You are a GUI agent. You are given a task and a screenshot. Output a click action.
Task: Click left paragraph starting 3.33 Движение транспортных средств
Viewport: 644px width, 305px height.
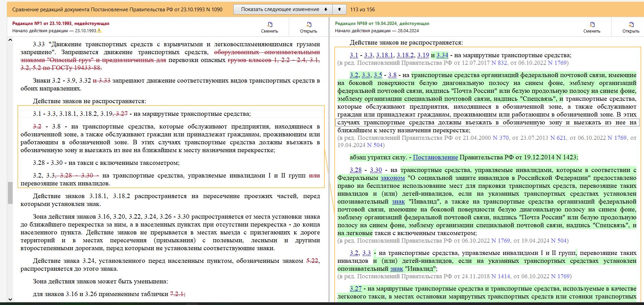(x=170, y=56)
